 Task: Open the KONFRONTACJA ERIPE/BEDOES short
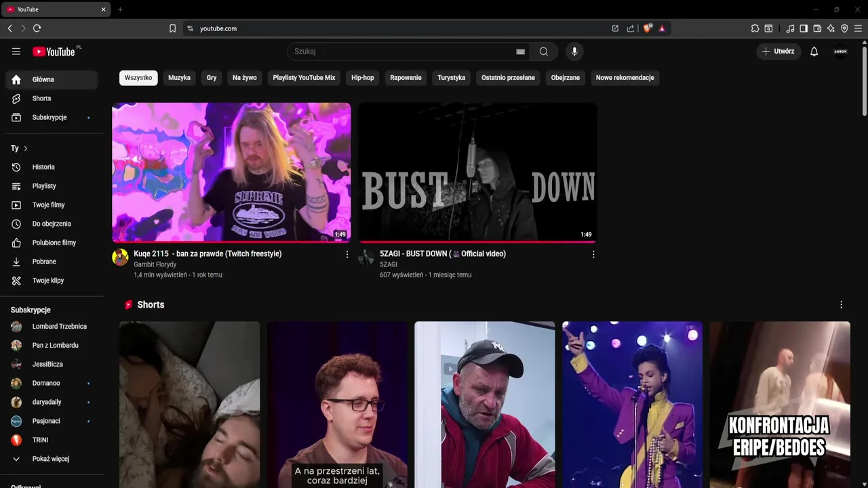780,405
